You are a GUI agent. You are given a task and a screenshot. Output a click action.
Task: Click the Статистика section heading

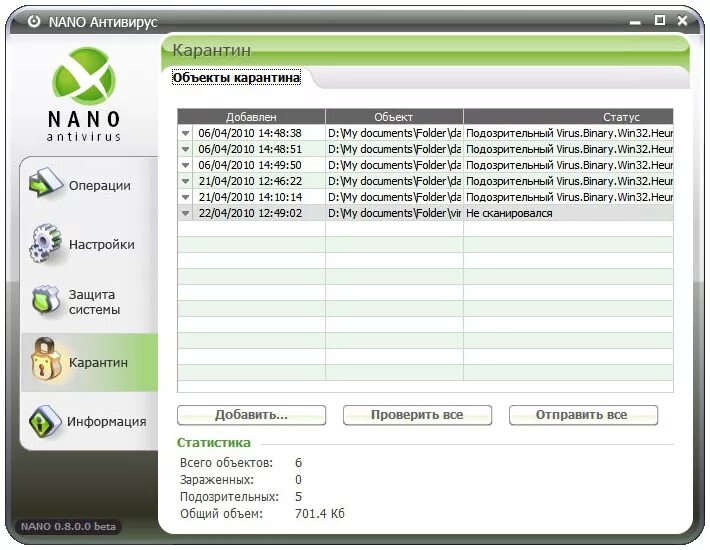point(213,443)
